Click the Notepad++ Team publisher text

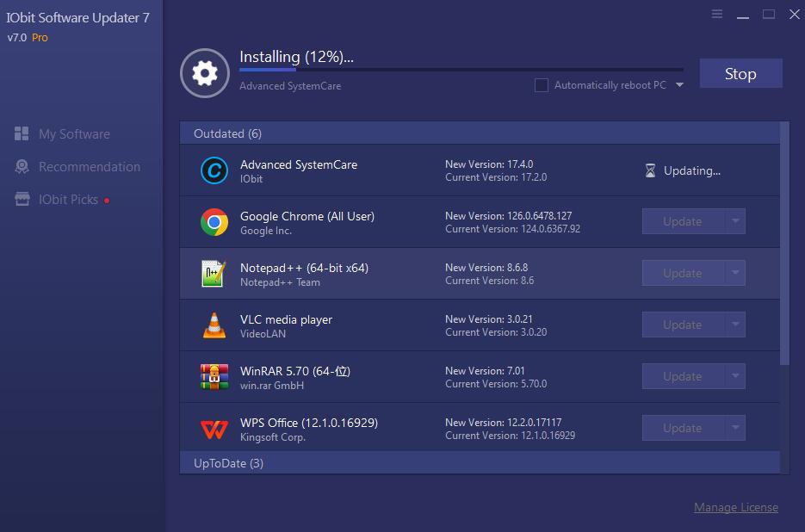(280, 281)
